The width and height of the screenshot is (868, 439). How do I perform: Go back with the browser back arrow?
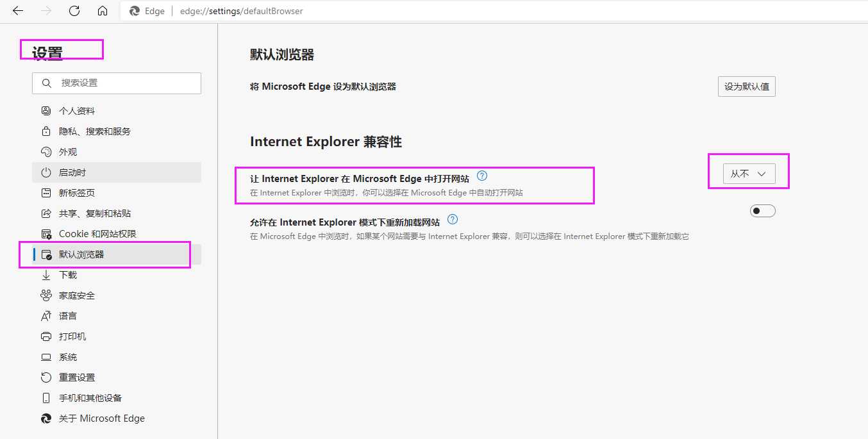tap(18, 11)
